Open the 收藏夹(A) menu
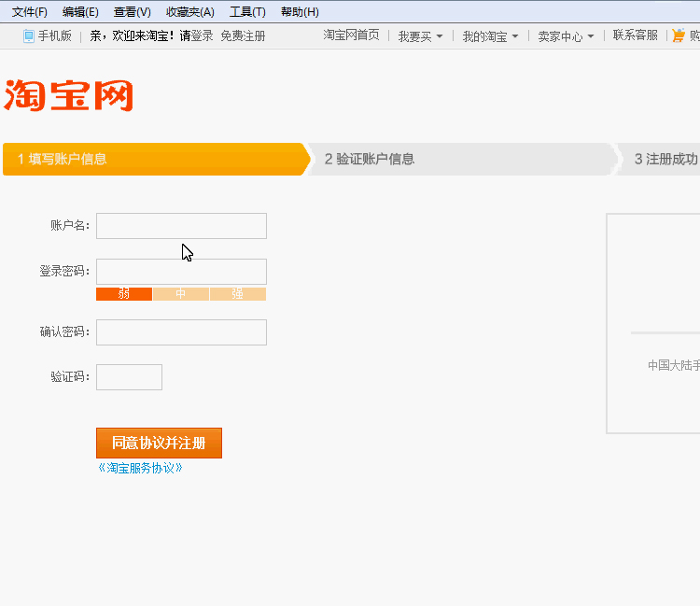 190,12
